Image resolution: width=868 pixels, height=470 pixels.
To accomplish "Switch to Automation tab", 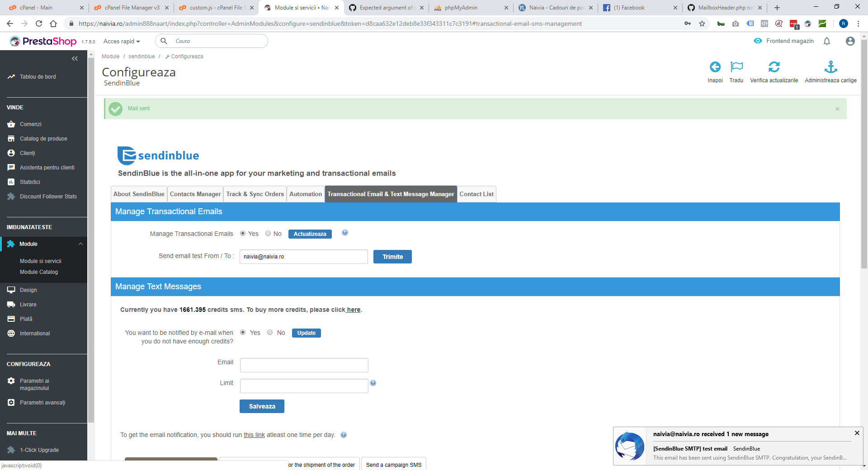I will coord(306,194).
